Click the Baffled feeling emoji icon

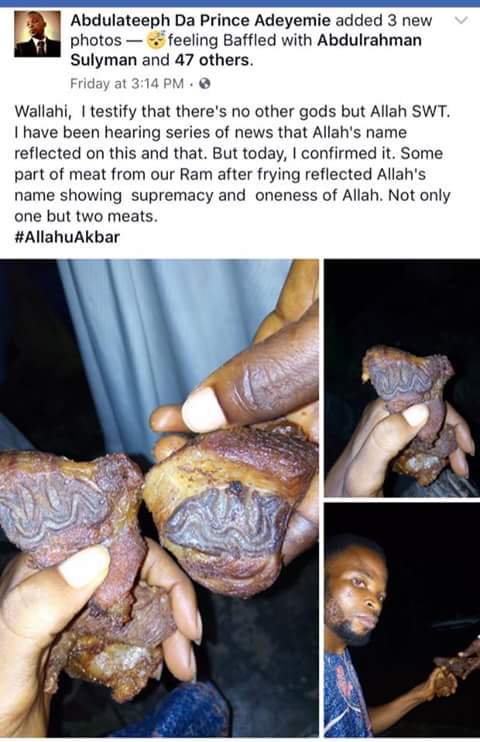pos(156,40)
